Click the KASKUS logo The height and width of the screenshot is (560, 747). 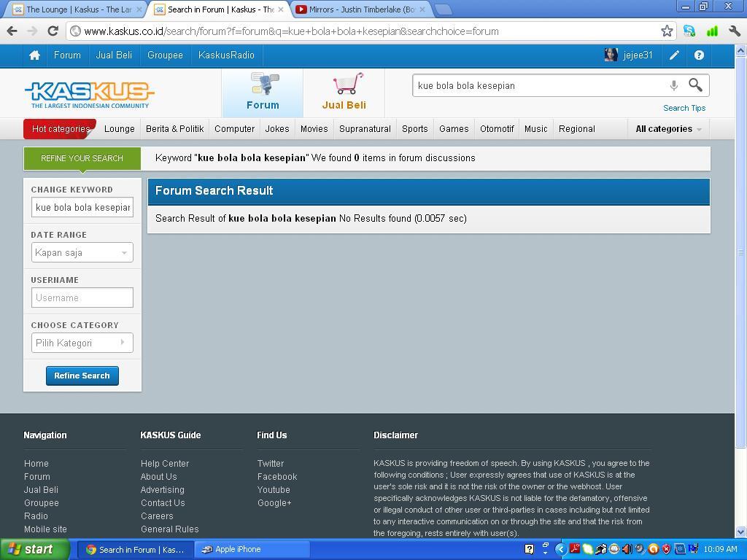tap(90, 95)
